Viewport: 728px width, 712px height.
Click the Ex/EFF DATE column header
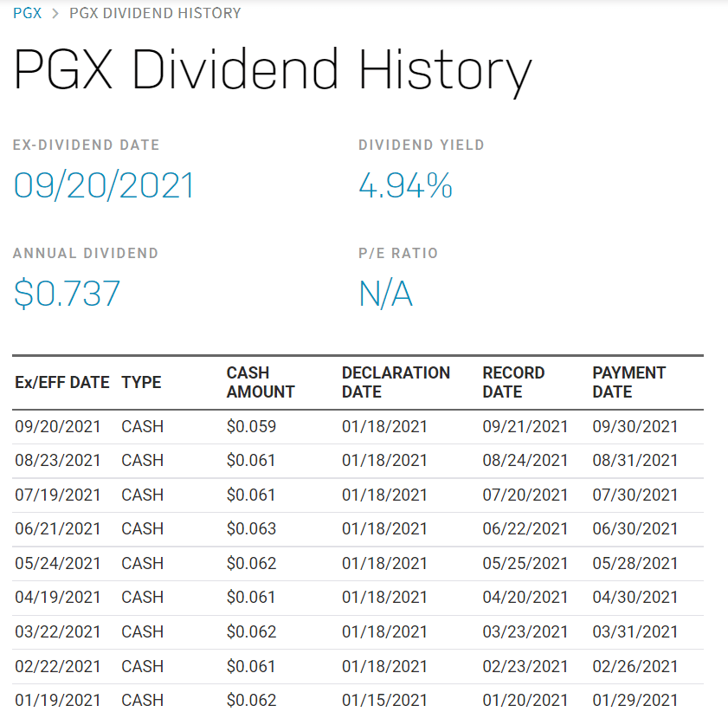pos(62,382)
